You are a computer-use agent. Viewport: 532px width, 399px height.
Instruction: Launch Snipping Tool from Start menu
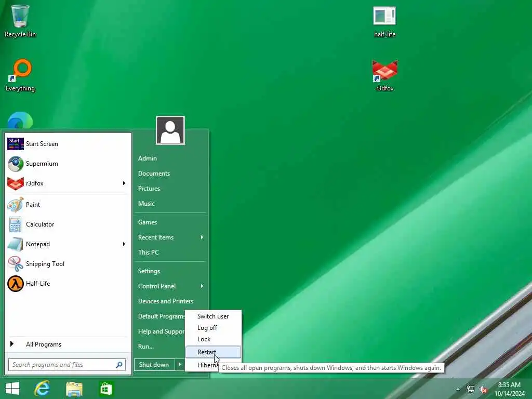[x=68, y=263]
